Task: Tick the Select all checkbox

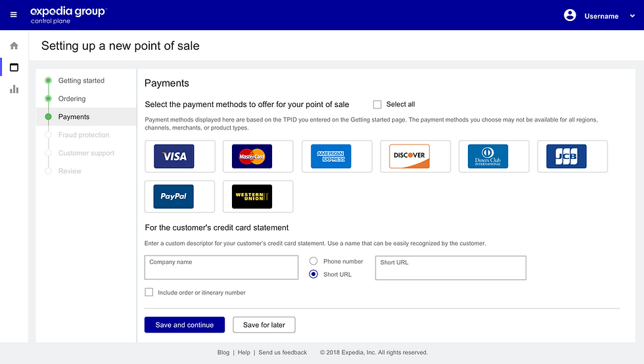Action: [377, 104]
